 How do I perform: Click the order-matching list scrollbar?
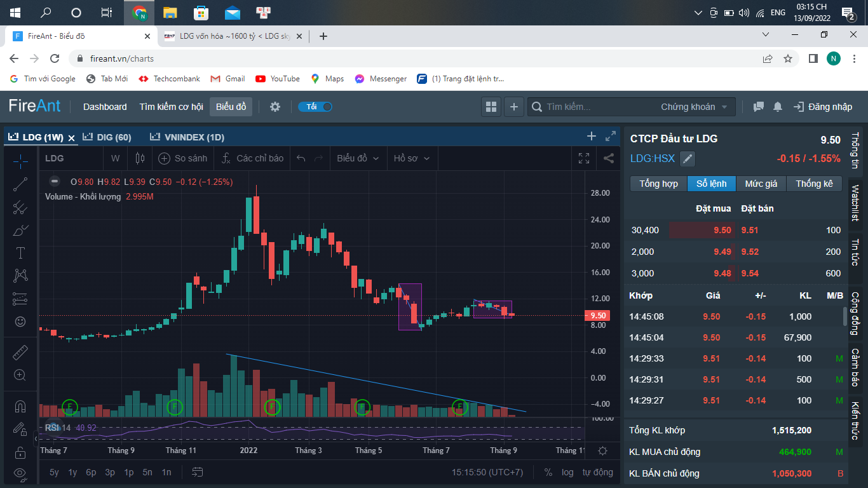(x=844, y=316)
